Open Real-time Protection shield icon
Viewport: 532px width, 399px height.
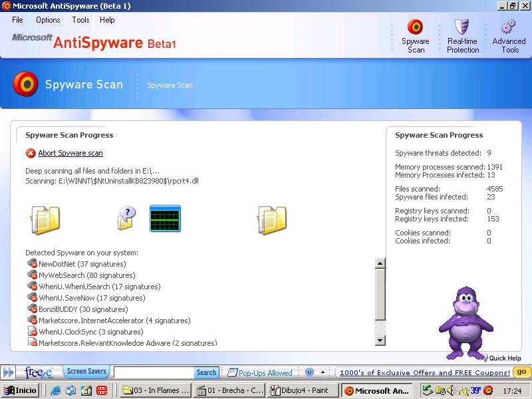[462, 27]
